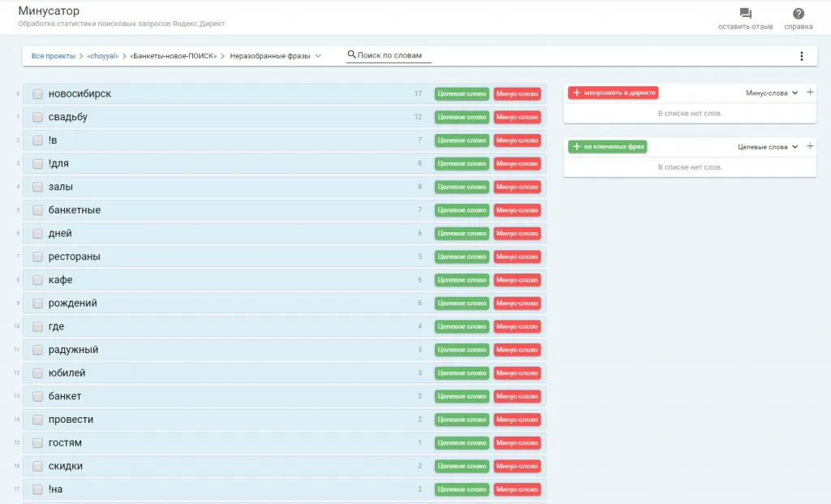Click the word 'банкетные' in the list
This screenshot has height=504, width=831.
point(74,210)
